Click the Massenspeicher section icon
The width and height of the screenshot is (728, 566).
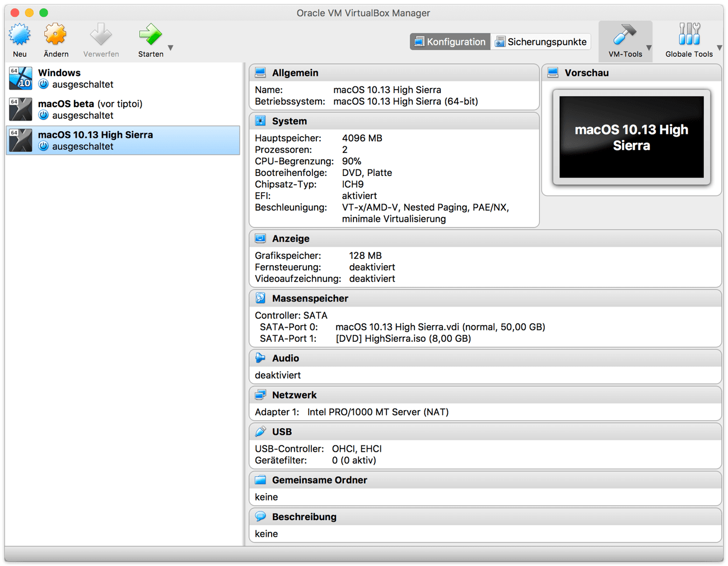click(260, 298)
